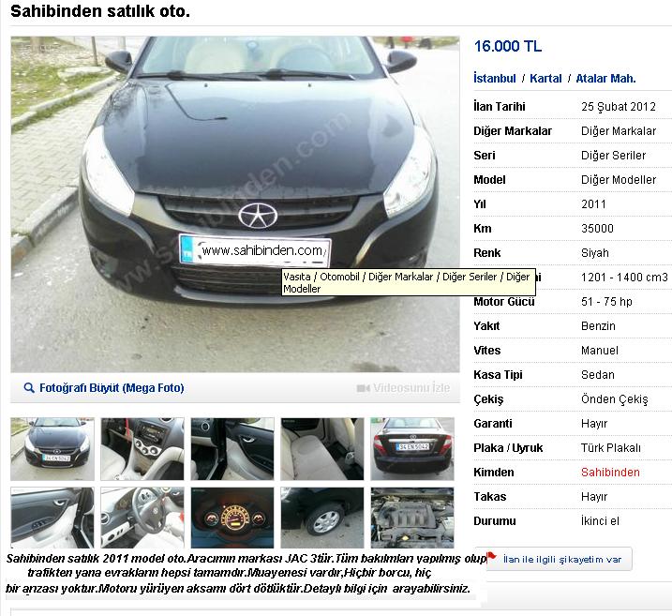672x616 pixels.
Task: Click the magnifier icon beside Fotoğrafı Büyüt
Action: (29, 388)
